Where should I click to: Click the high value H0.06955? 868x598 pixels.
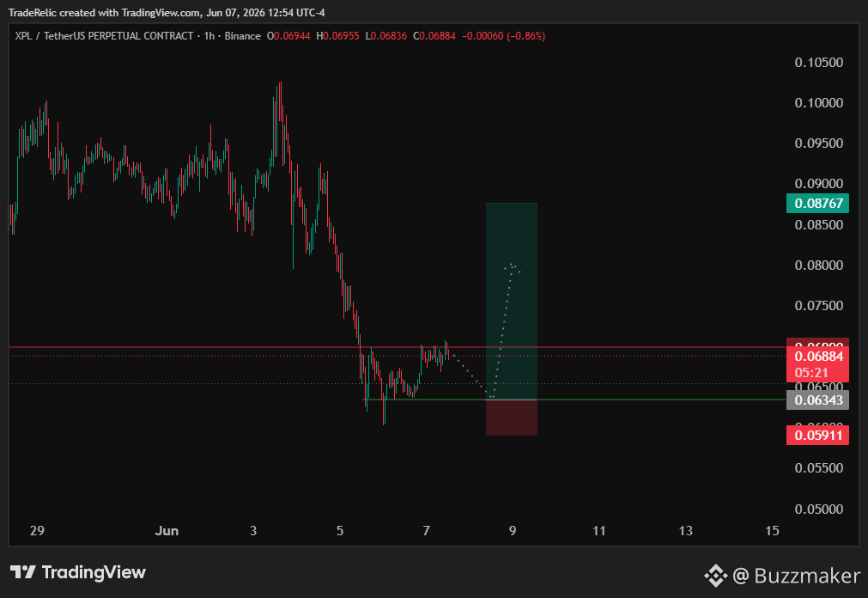coord(337,36)
